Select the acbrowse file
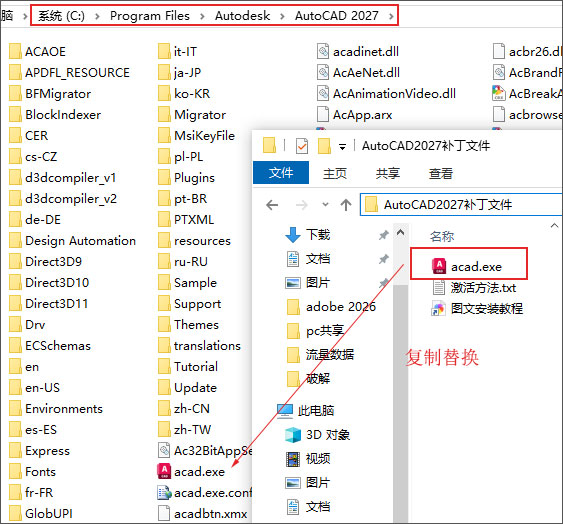The image size is (563, 524). click(x=527, y=115)
